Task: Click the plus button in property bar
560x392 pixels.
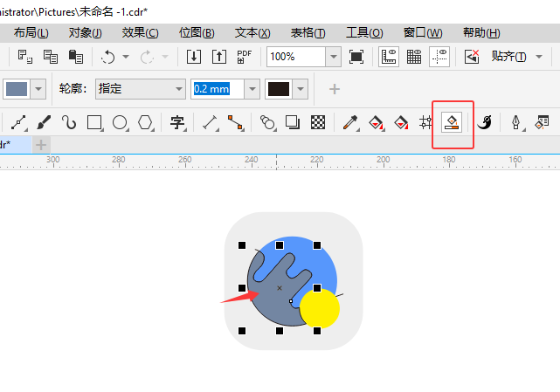Action: (x=335, y=89)
